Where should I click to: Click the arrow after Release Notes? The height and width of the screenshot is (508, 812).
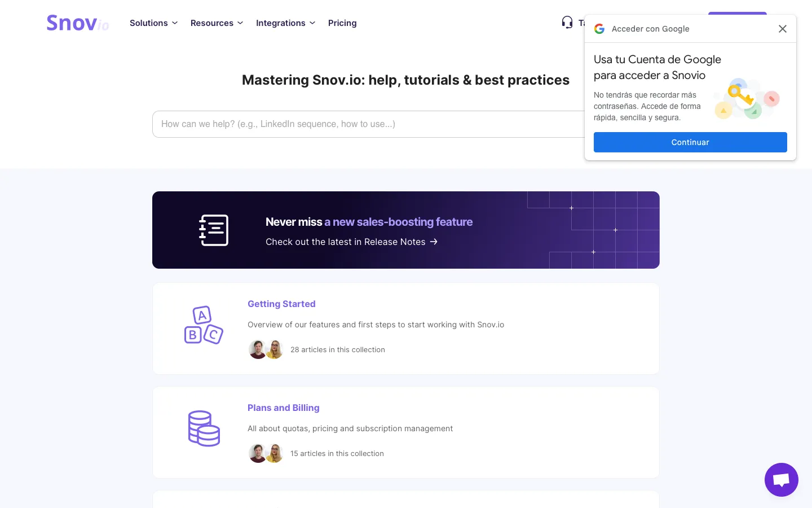(434, 242)
